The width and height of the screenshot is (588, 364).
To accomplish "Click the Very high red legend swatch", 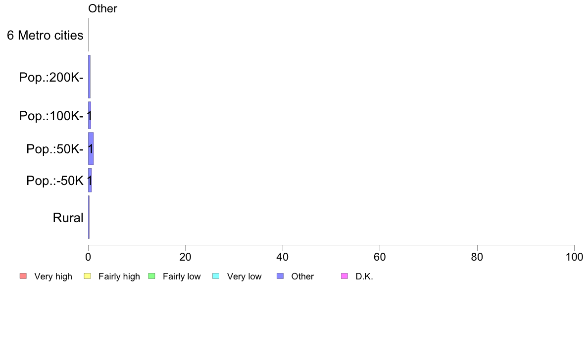I will (23, 276).
